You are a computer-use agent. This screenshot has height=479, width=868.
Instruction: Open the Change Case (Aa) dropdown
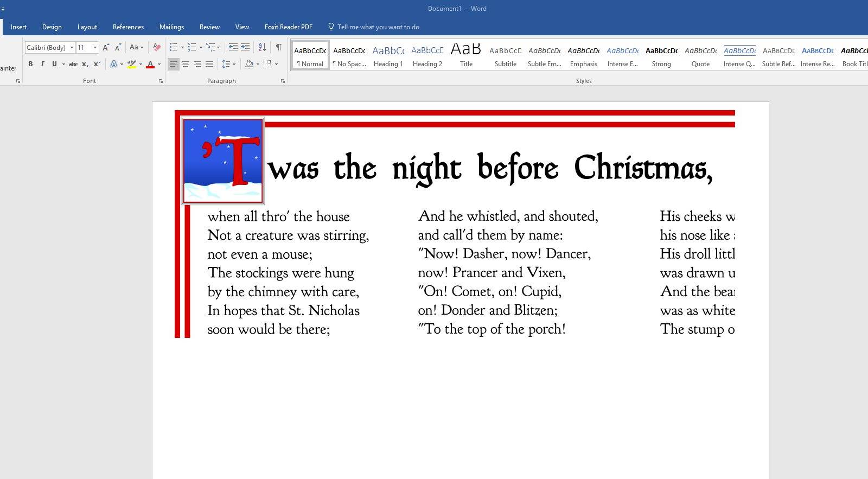point(136,47)
